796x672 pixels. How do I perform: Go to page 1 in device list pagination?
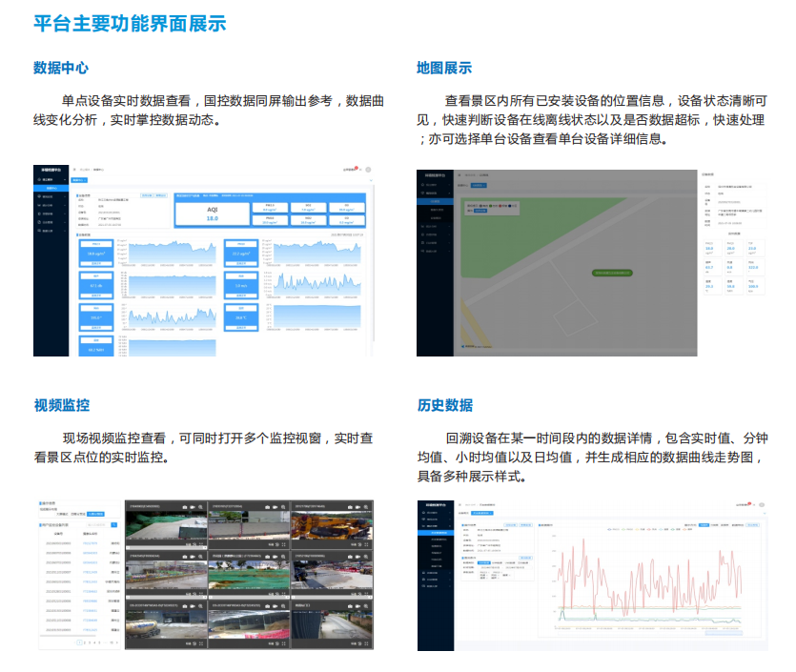tap(79, 642)
